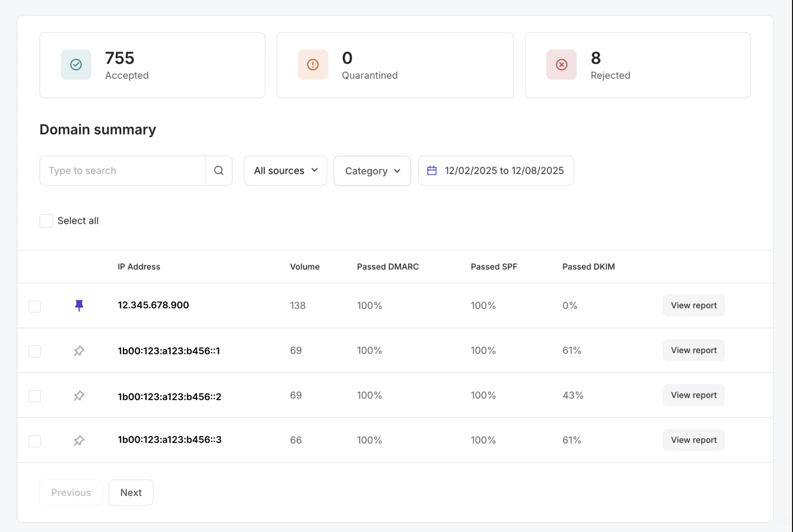Tick checkbox for 1b00:123:a123:b456::2 row
Screen dimensions: 793x532
tap(35, 396)
